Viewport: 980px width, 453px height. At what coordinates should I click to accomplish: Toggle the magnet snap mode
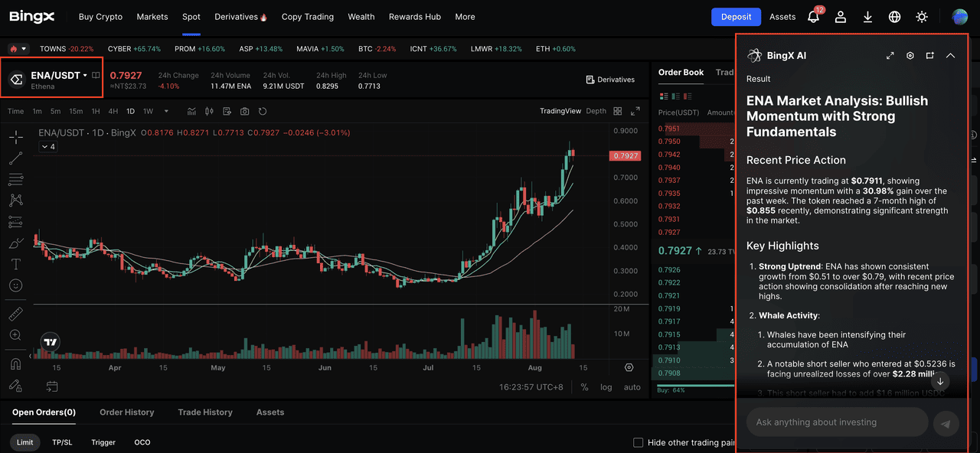coord(15,363)
